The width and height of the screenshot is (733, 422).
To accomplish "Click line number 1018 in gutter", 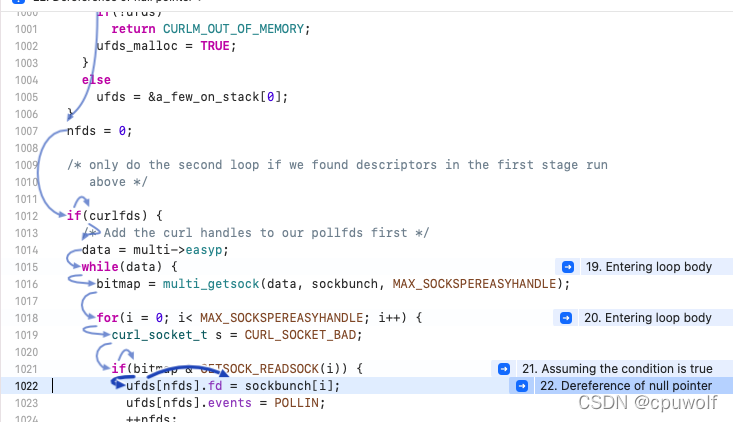I will [26, 318].
